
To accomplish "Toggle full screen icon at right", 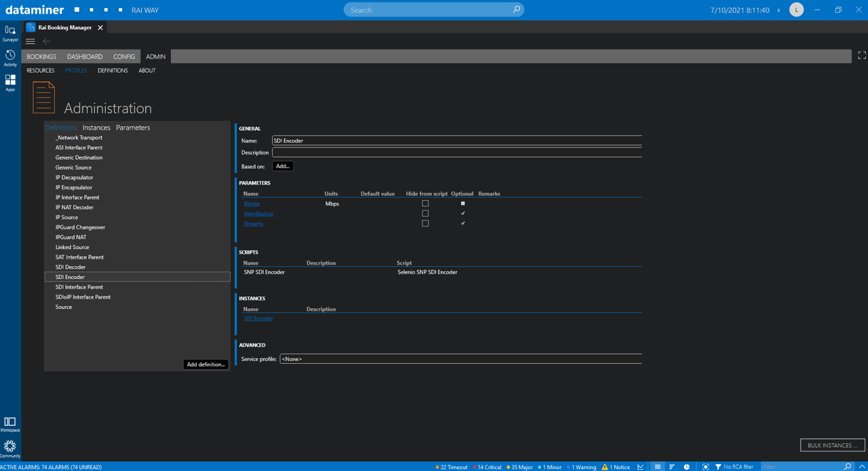I will click(862, 56).
